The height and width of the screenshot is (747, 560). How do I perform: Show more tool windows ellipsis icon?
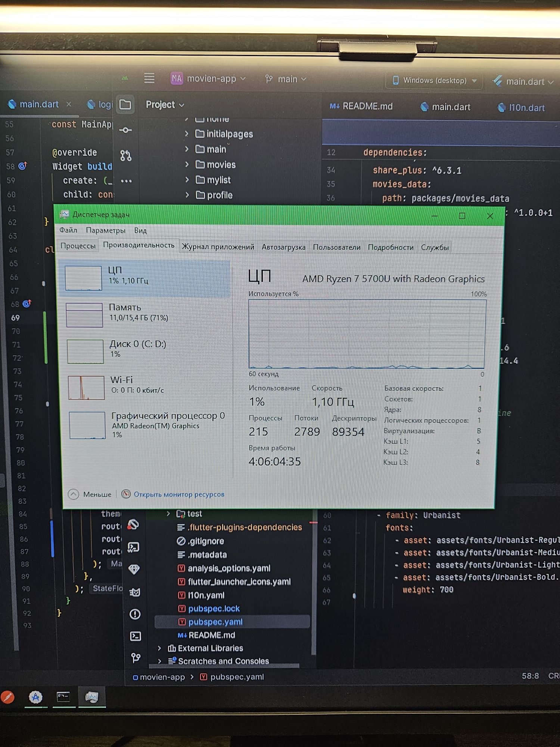pyautogui.click(x=126, y=181)
